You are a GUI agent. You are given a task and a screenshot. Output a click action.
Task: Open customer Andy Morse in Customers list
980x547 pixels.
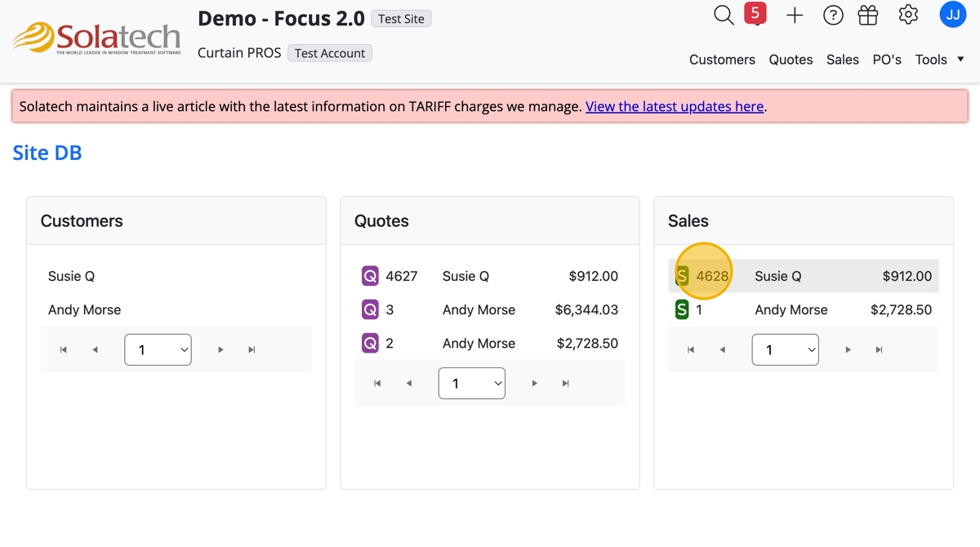[x=84, y=309]
